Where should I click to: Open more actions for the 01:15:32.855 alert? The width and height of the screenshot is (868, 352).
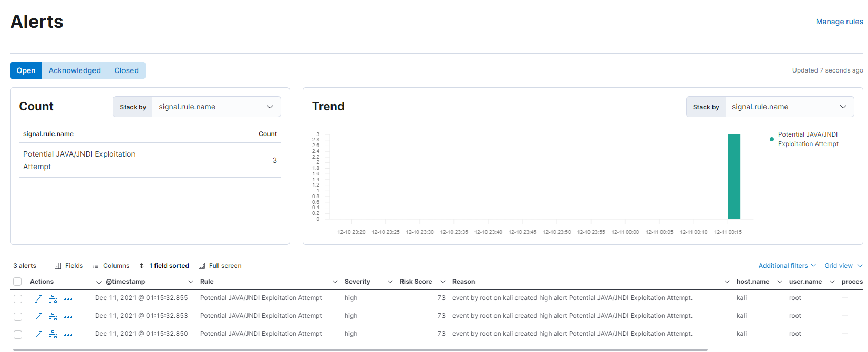68,299
